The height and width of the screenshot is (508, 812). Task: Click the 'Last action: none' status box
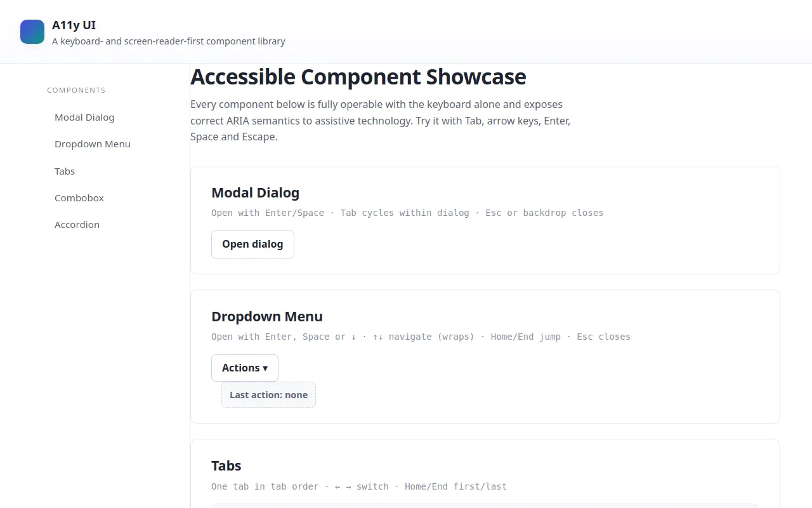coord(268,395)
